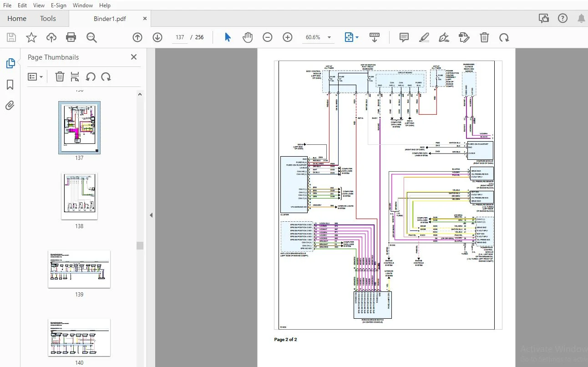Open the Edit menu
The width and height of the screenshot is (588, 367).
(x=22, y=5)
